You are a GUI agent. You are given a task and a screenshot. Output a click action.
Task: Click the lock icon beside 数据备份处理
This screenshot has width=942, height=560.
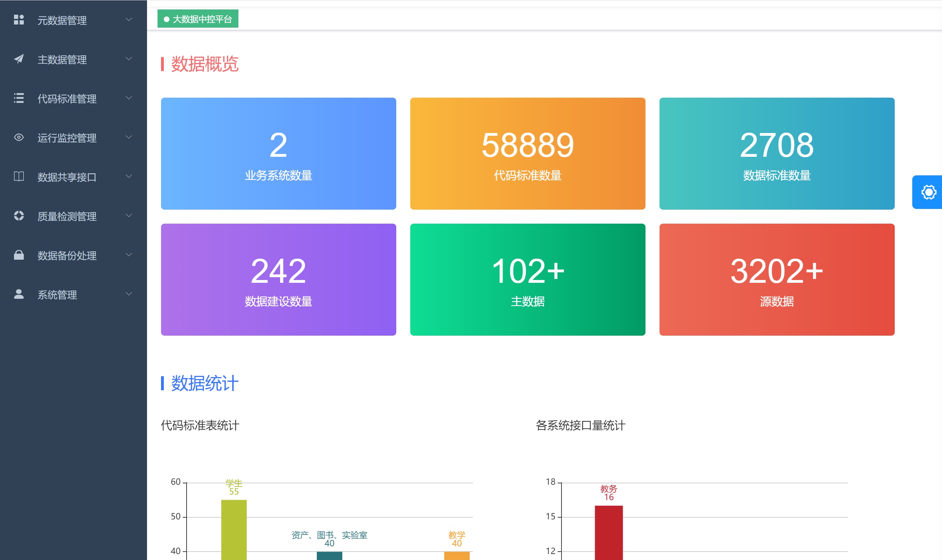(19, 255)
